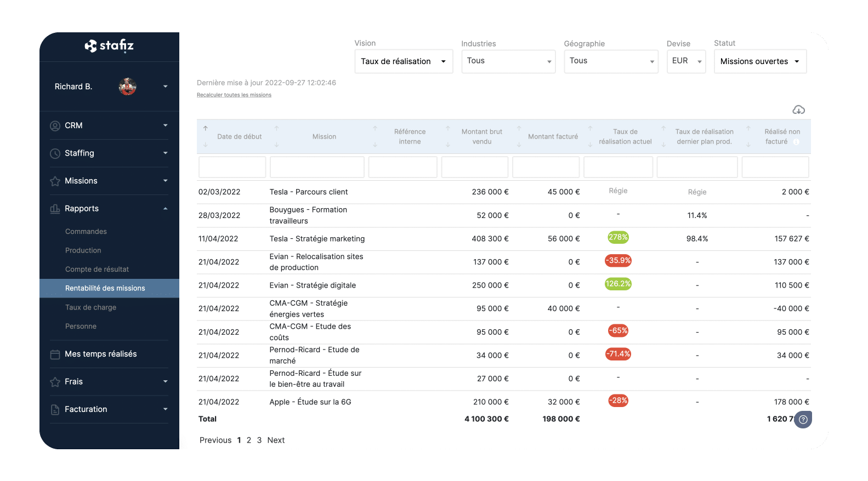Image resolution: width=868 pixels, height=481 pixels.
Task: Click the Taux de réalisation actuel filter field
Action: (619, 167)
